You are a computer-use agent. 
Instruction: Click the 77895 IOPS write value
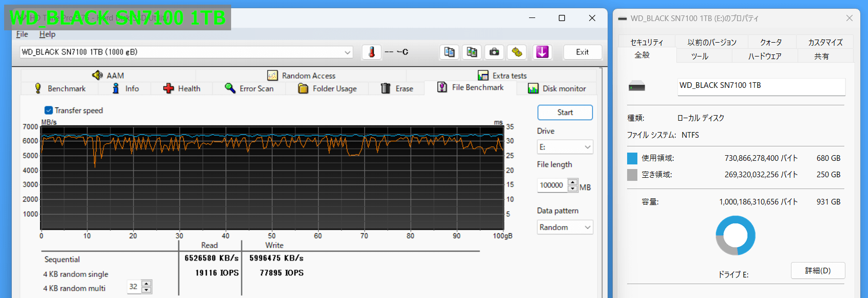(x=281, y=273)
